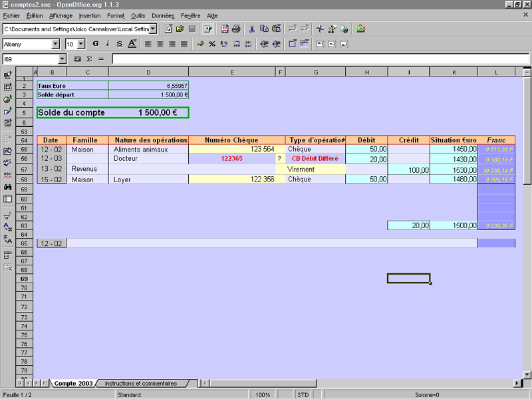Paste from the clipboard

277,29
